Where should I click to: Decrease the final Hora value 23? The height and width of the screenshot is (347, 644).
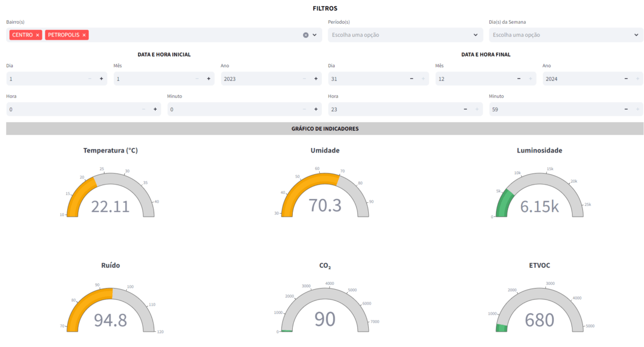pyautogui.click(x=465, y=110)
